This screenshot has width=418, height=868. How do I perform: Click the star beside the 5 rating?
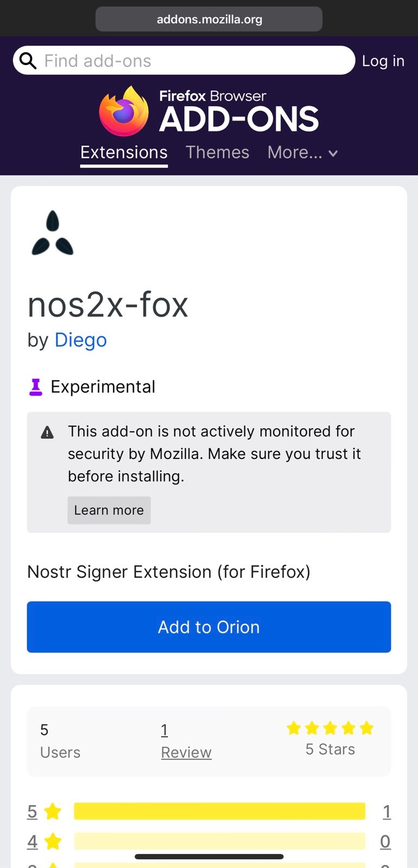[53, 812]
